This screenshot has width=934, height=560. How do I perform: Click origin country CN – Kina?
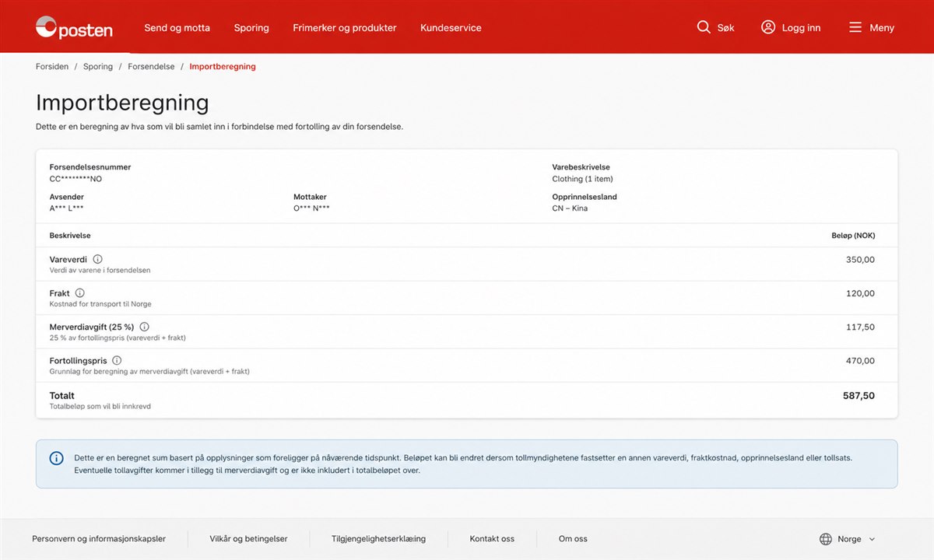tap(570, 208)
